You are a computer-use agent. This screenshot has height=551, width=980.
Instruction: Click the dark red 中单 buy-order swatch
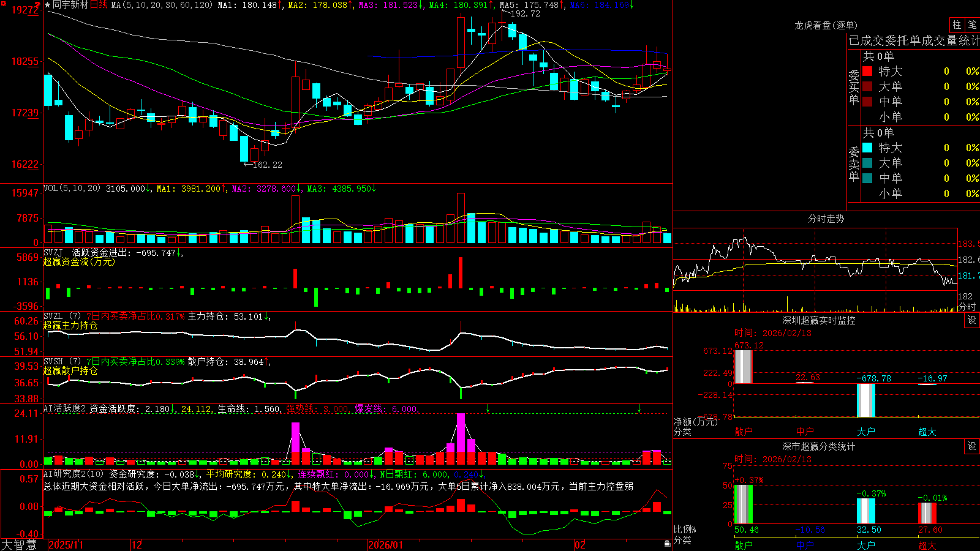point(867,102)
